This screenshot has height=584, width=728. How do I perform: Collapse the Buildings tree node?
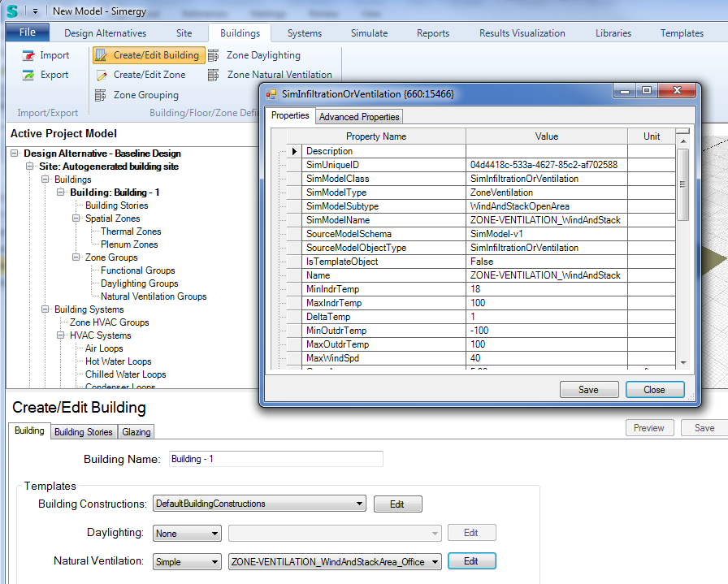point(45,180)
